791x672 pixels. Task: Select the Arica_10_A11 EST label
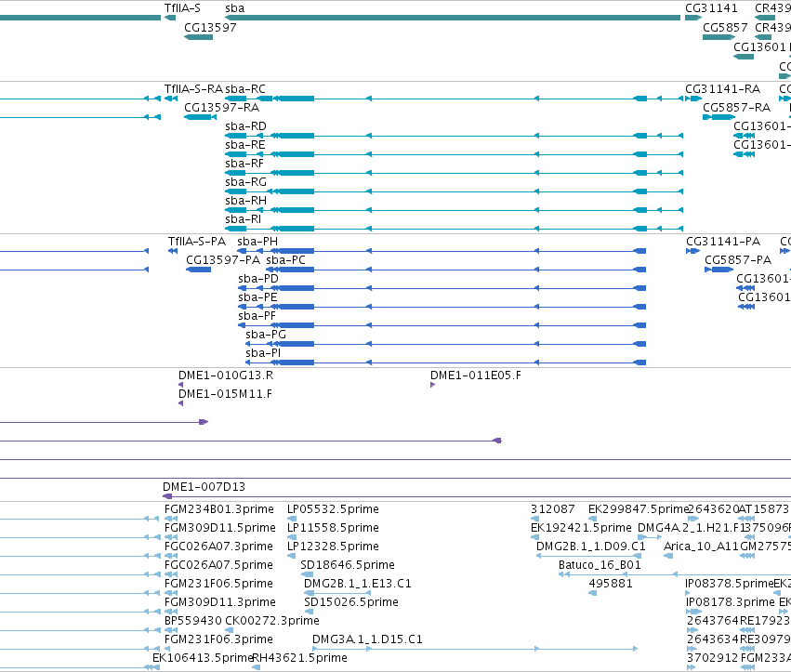pyautogui.click(x=701, y=547)
